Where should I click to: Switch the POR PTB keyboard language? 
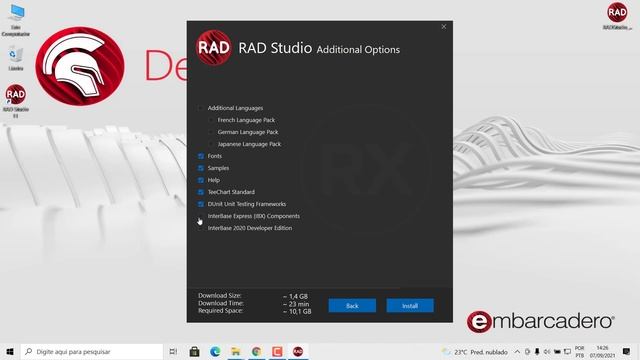tap(580, 352)
